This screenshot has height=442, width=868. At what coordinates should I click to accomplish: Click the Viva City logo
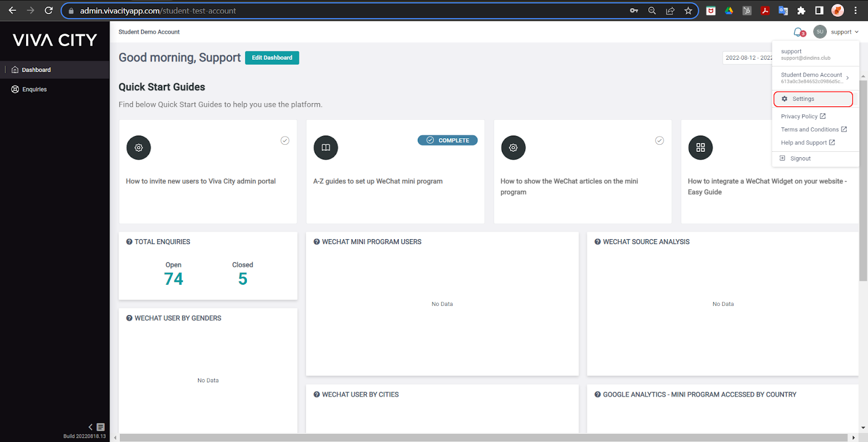pos(55,40)
